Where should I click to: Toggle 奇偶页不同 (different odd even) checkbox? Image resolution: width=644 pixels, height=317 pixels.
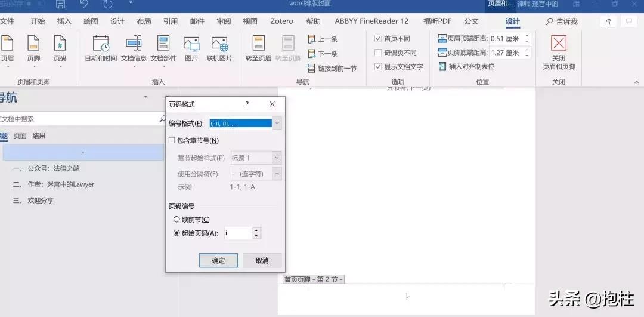tap(378, 53)
